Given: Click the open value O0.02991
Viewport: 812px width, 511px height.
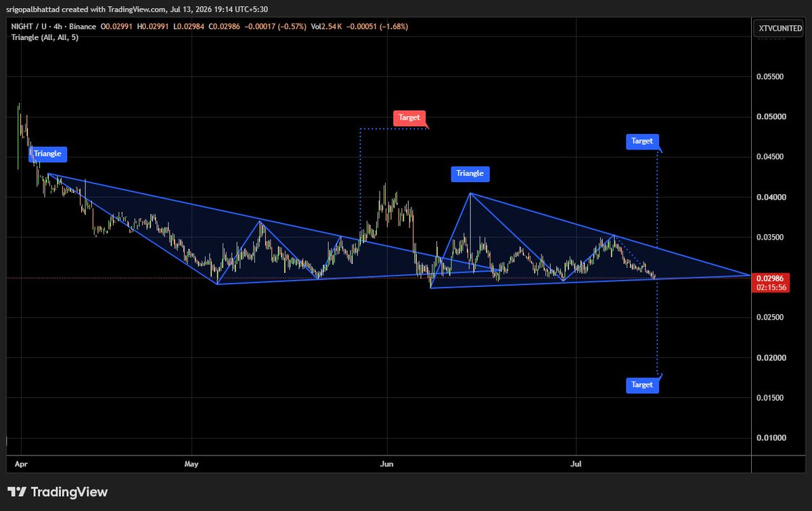Looking at the screenshot, I should [118, 26].
